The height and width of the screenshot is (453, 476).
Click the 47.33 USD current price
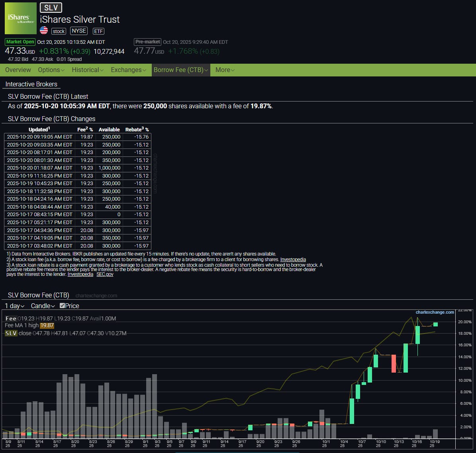click(x=20, y=51)
